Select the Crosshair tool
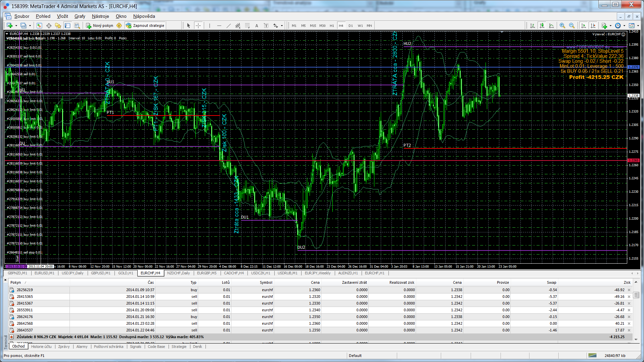Image resolution: width=644 pixels, height=362 pixels. (x=198, y=26)
